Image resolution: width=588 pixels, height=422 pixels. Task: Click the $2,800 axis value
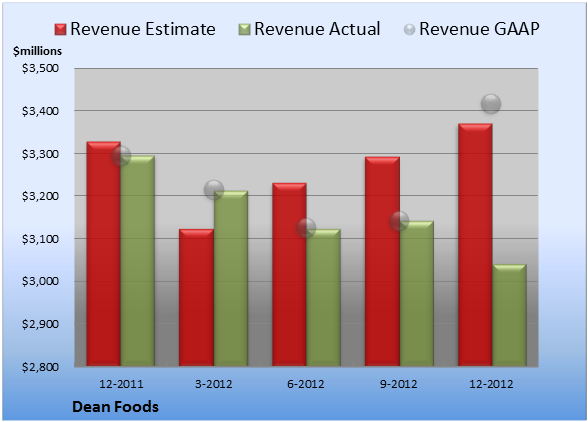40,366
